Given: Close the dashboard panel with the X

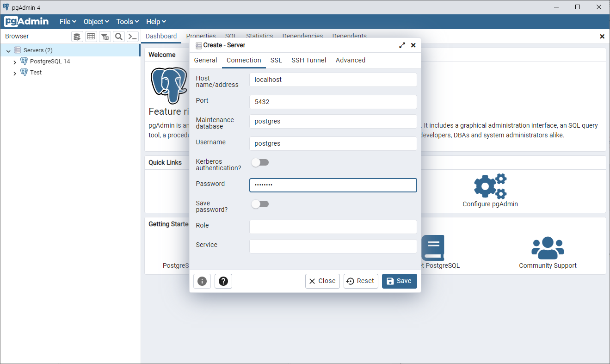Looking at the screenshot, I should tap(602, 36).
